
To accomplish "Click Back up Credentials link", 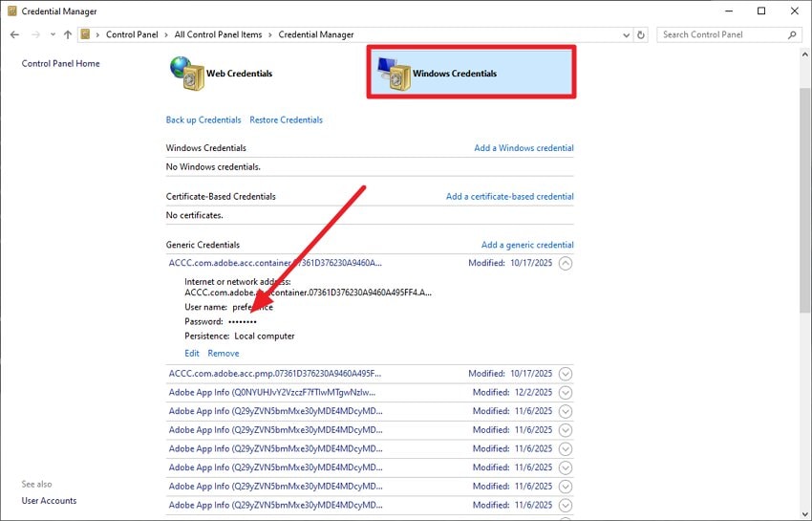I will tap(203, 119).
